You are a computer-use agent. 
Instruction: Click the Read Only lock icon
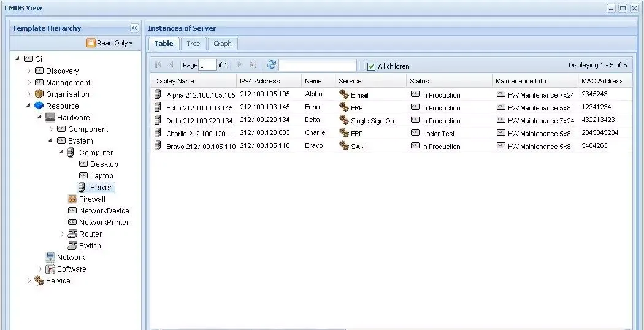(91, 43)
